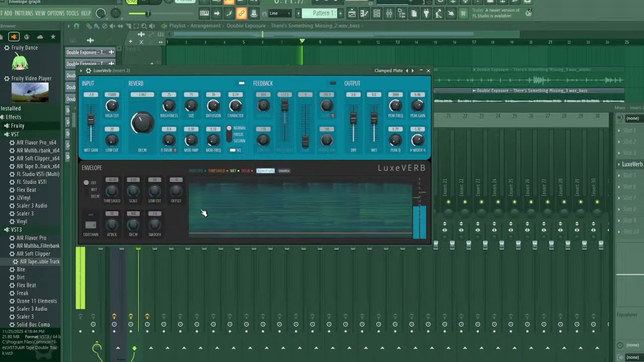Toggle Song mode button in transport
Viewport: 644px width, 362px height.
(x=132, y=2)
